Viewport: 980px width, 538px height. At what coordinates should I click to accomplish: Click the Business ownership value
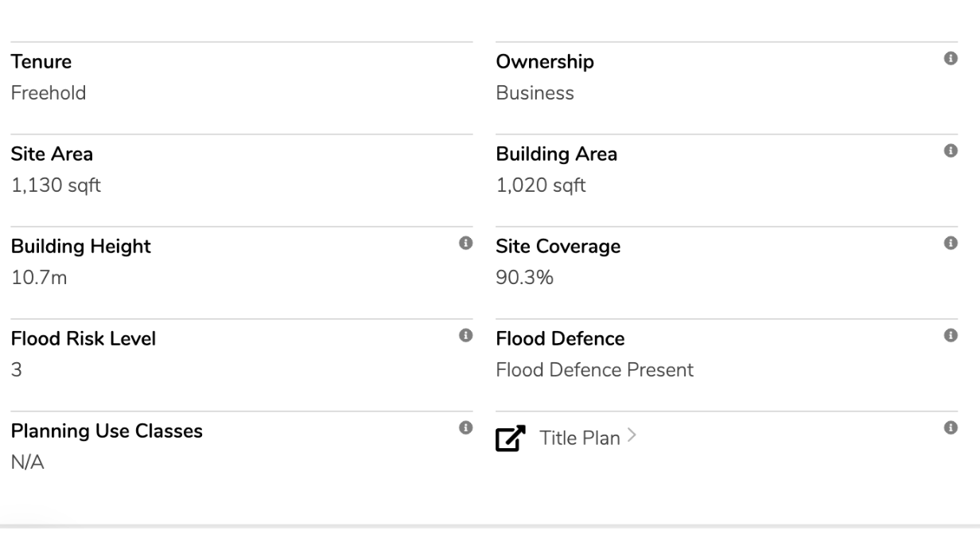click(x=535, y=93)
